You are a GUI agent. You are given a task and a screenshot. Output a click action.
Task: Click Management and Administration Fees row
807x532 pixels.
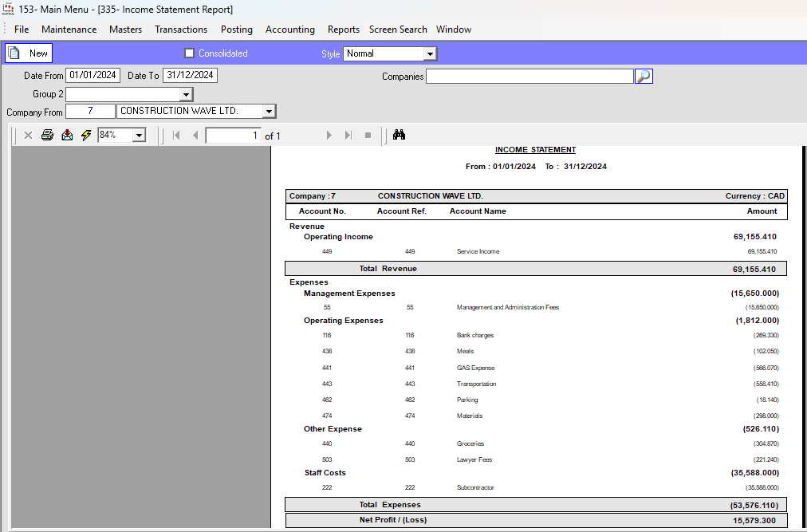507,307
